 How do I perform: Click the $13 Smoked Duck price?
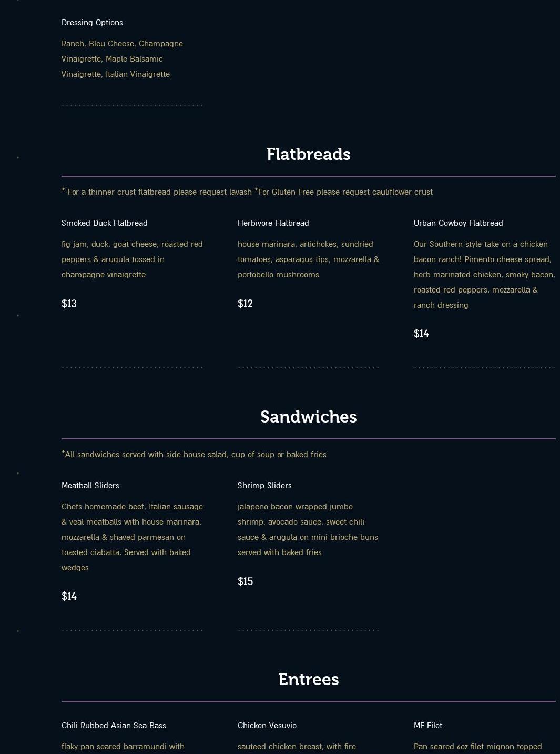tap(69, 304)
